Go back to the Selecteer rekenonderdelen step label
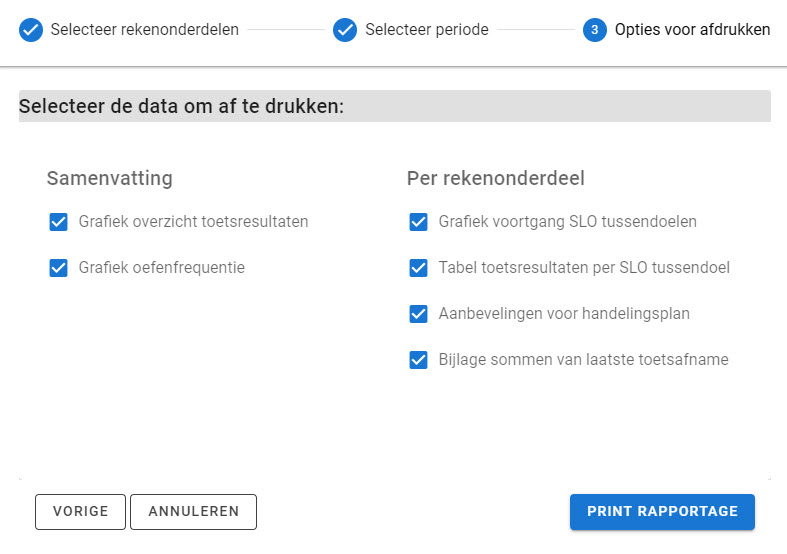Image resolution: width=787 pixels, height=554 pixels. click(x=145, y=30)
